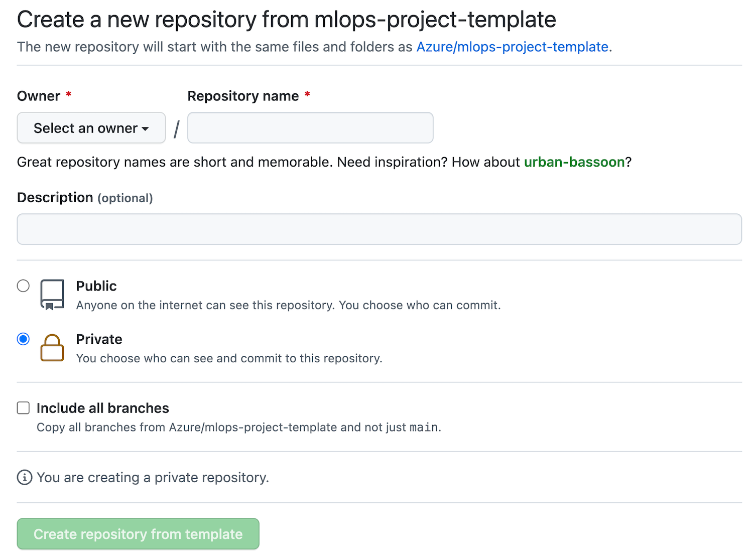Viewport: 753px width, 560px height.
Task: Click the Private repository lock icon
Action: 52,348
